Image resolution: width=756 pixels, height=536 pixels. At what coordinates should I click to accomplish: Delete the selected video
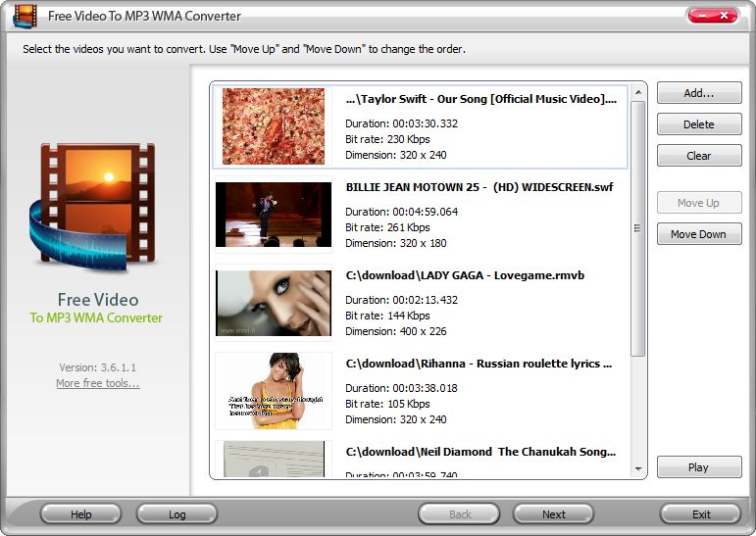click(x=699, y=123)
